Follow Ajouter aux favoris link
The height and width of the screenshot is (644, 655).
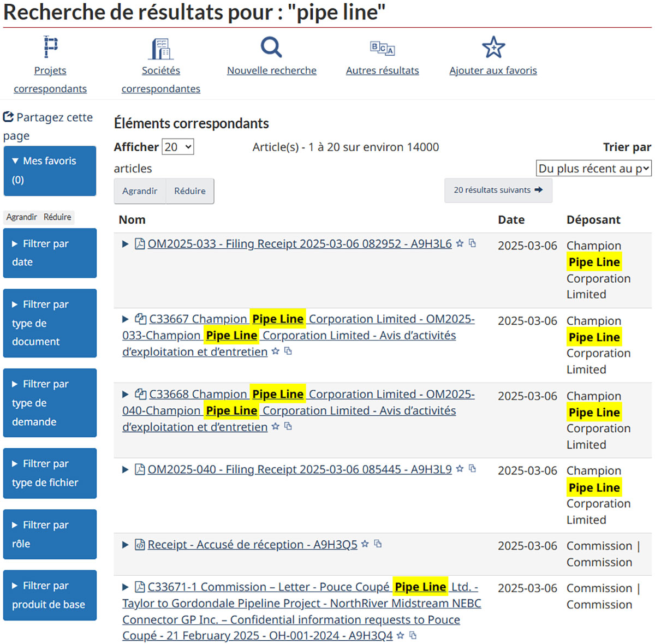click(x=493, y=70)
